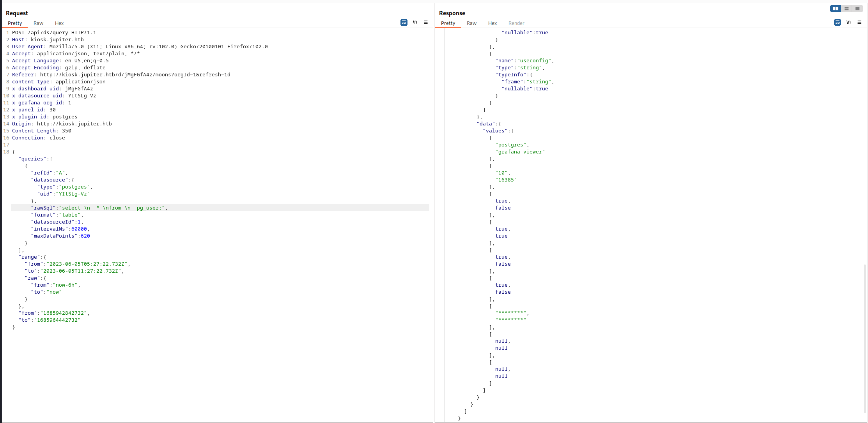Show non-printable \n chars in Response

point(849,23)
